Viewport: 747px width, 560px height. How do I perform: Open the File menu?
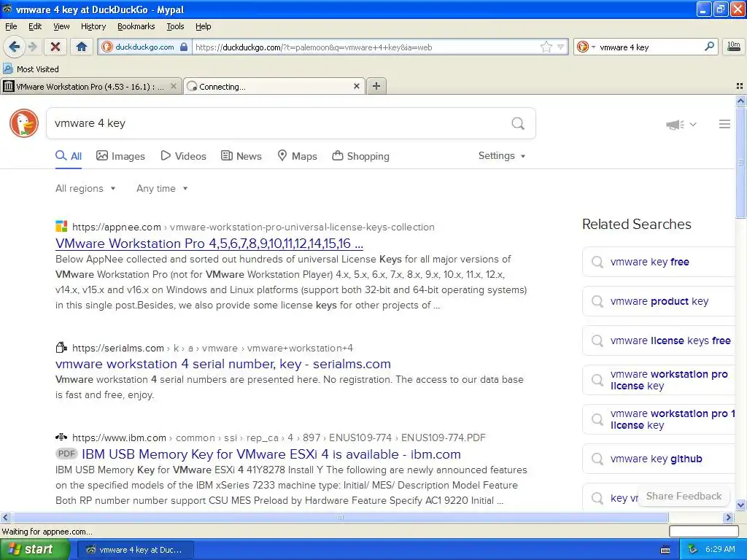(x=11, y=26)
